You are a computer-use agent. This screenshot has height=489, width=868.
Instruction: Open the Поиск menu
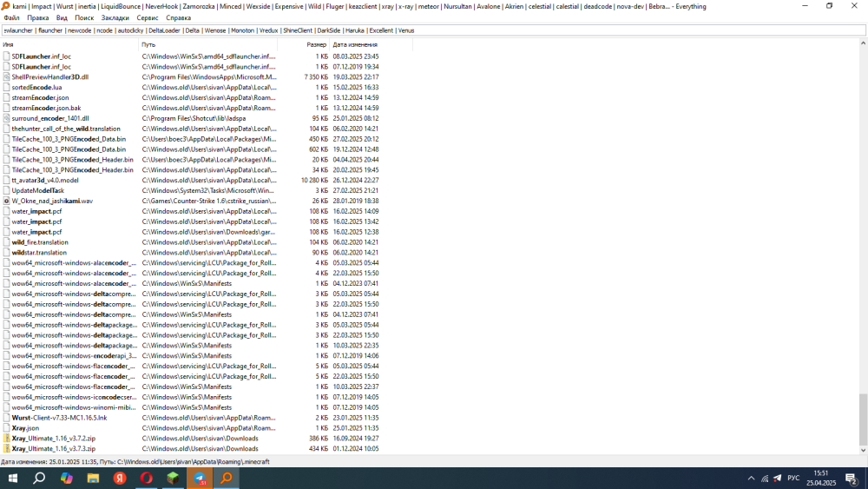(84, 17)
